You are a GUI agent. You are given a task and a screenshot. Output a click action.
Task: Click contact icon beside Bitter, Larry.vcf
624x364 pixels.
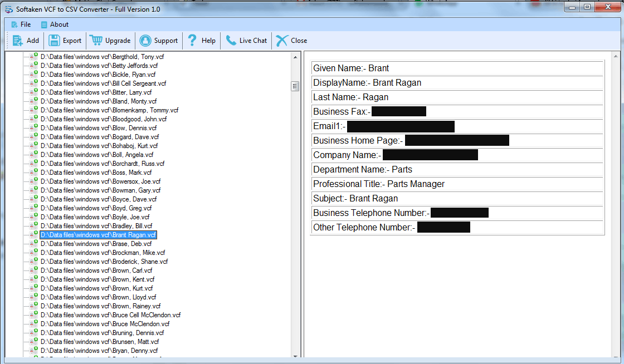point(34,92)
